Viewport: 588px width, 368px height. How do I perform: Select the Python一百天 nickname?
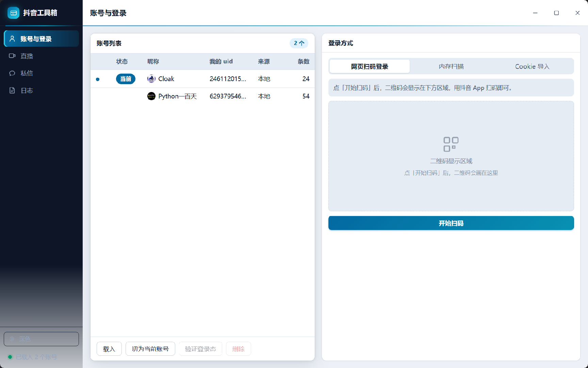tap(178, 96)
